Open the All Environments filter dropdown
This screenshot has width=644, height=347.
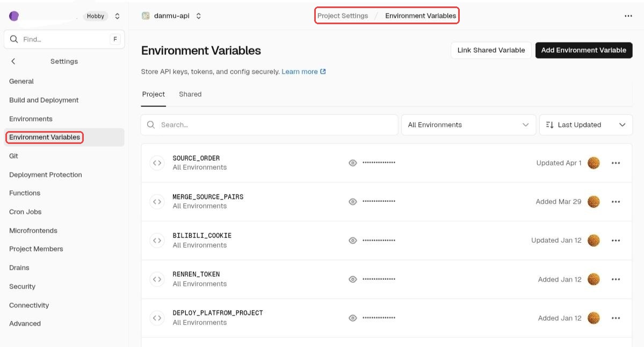(x=468, y=125)
